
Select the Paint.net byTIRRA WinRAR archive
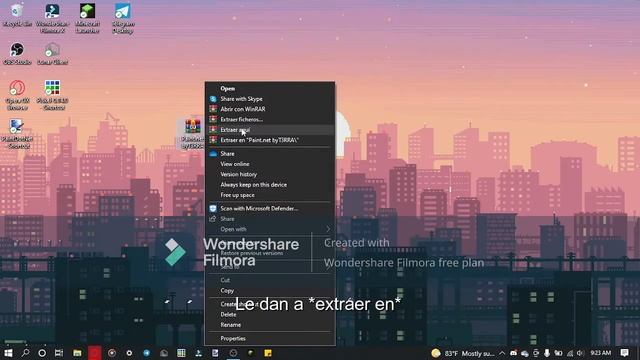[192, 133]
